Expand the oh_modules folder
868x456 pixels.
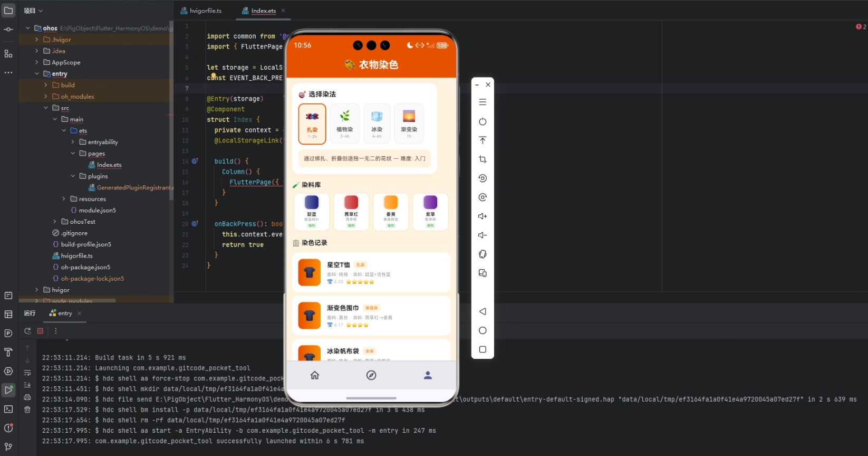click(46, 97)
